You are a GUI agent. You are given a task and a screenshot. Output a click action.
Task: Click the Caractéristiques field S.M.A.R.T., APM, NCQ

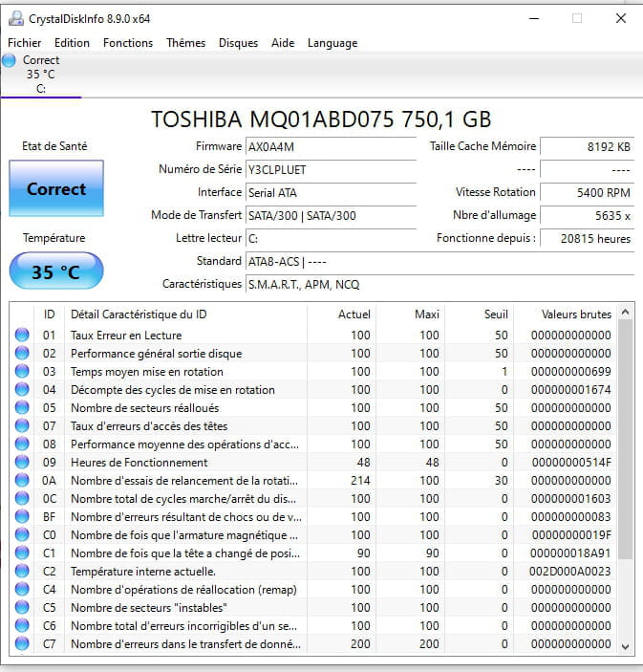click(x=439, y=285)
